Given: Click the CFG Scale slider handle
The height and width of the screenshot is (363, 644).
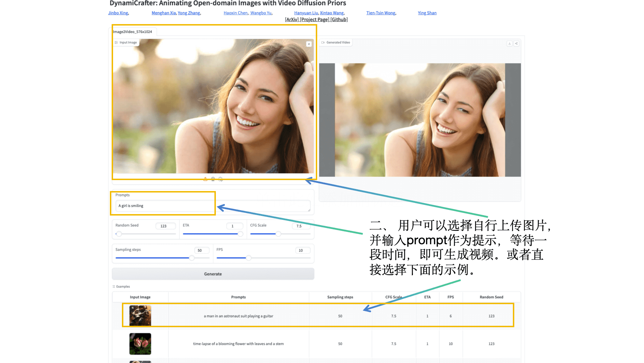Looking at the screenshot, I should coord(279,234).
